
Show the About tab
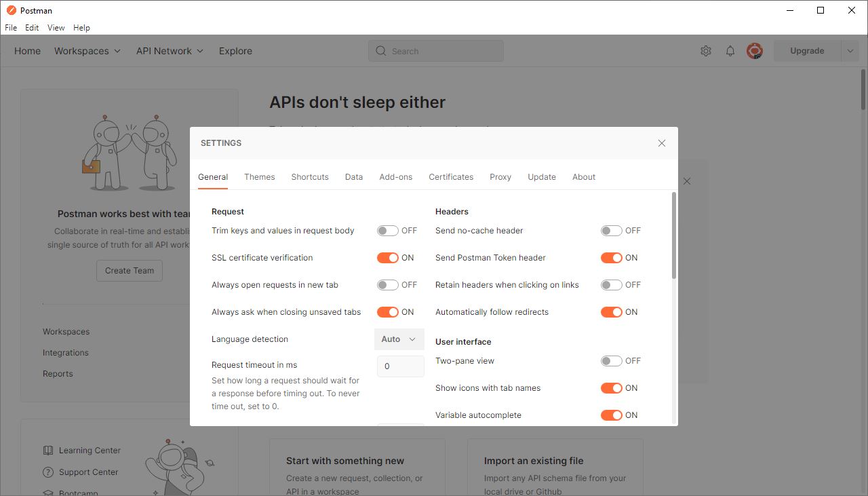[584, 177]
